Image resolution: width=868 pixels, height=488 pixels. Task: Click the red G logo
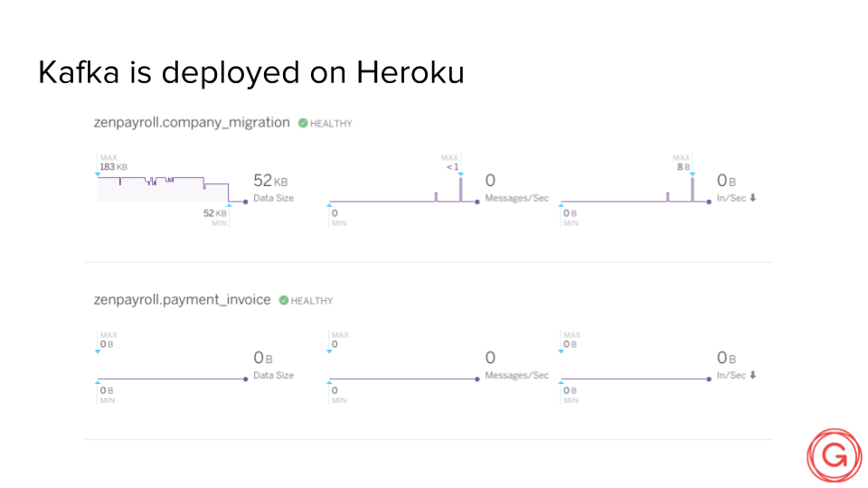835,455
